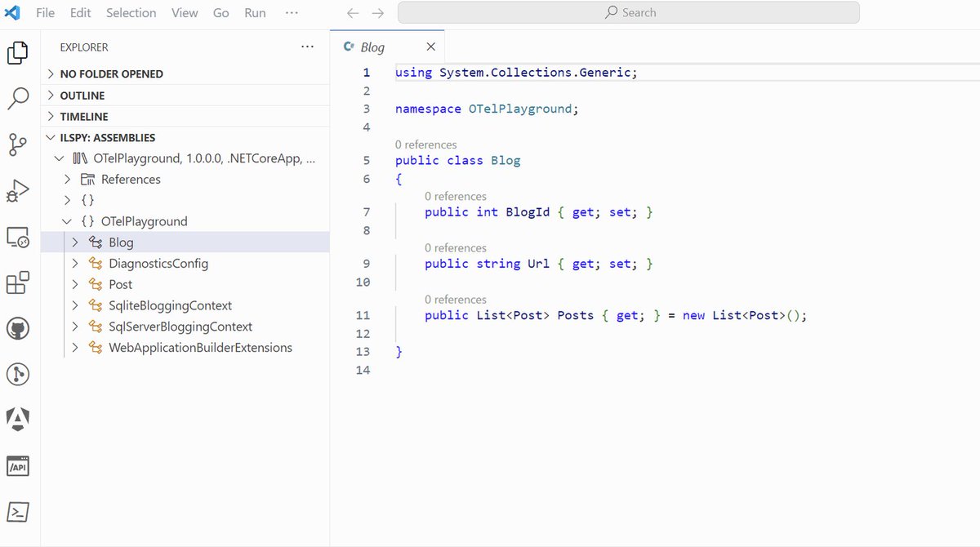The width and height of the screenshot is (980, 547).
Task: Click the DiagnosticsConfig class icon
Action: point(96,264)
